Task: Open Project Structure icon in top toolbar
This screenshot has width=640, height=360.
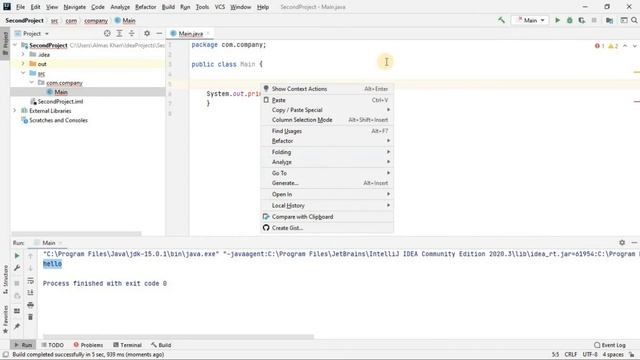Action: pyautogui.click(x=609, y=20)
